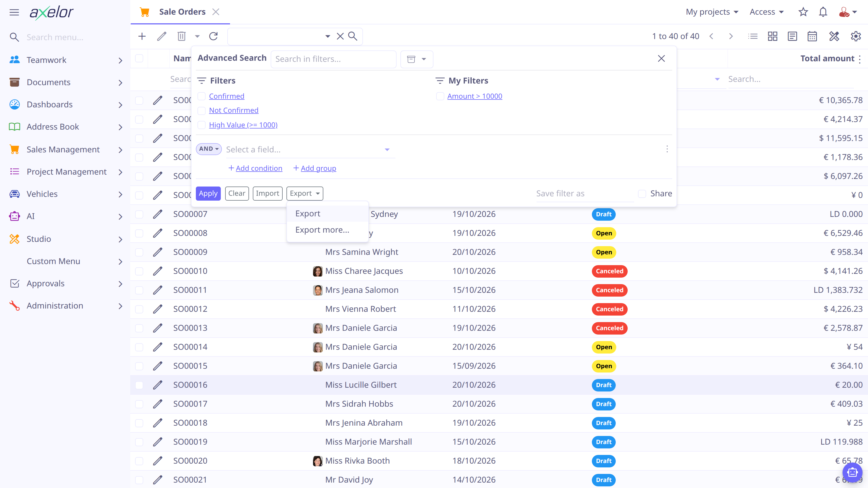Screen dimensions: 868x488
Task: Open the search box dropdown arrow
Action: [x=327, y=36]
